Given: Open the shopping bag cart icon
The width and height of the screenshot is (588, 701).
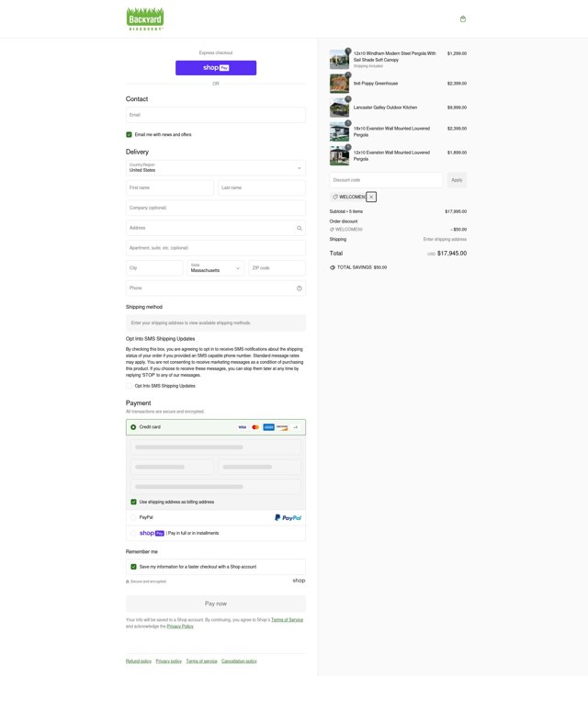Looking at the screenshot, I should pyautogui.click(x=463, y=18).
